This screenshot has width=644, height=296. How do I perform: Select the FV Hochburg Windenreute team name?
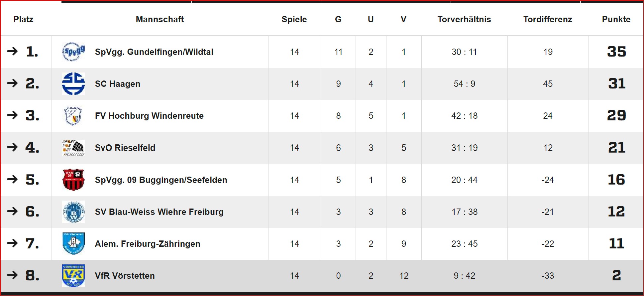149,116
